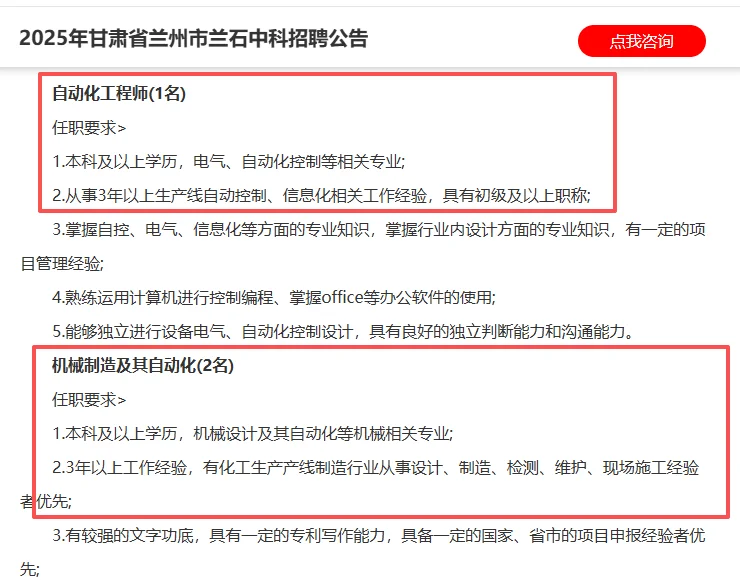Click the line 1.本科及以上学历，电气、自动化控制等相关专业
This screenshot has height=584, width=740.
click(229, 161)
